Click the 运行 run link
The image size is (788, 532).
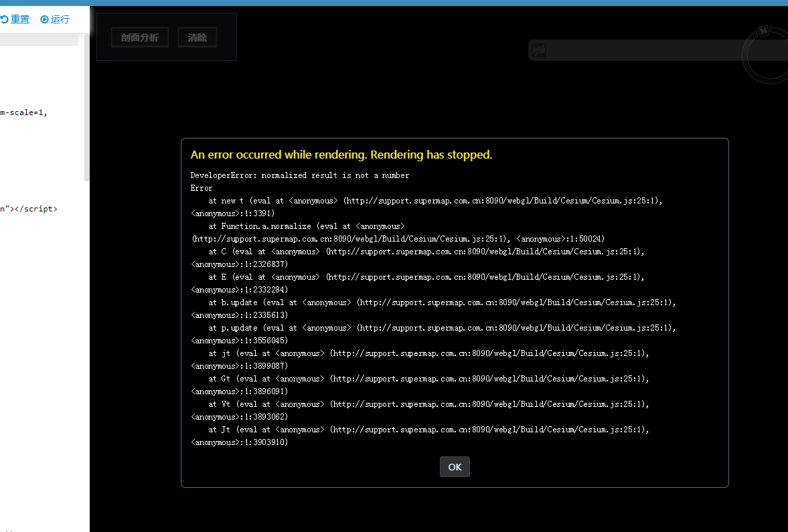(55, 19)
